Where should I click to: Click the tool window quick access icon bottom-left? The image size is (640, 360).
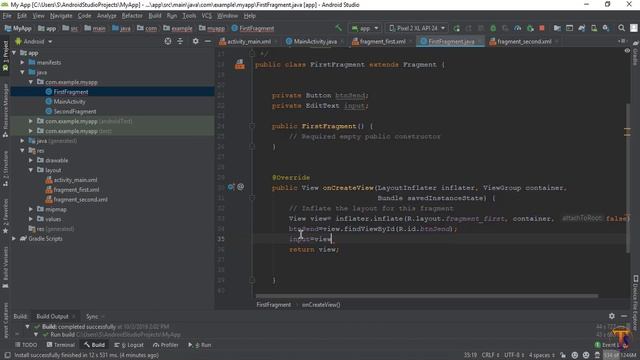point(7,355)
